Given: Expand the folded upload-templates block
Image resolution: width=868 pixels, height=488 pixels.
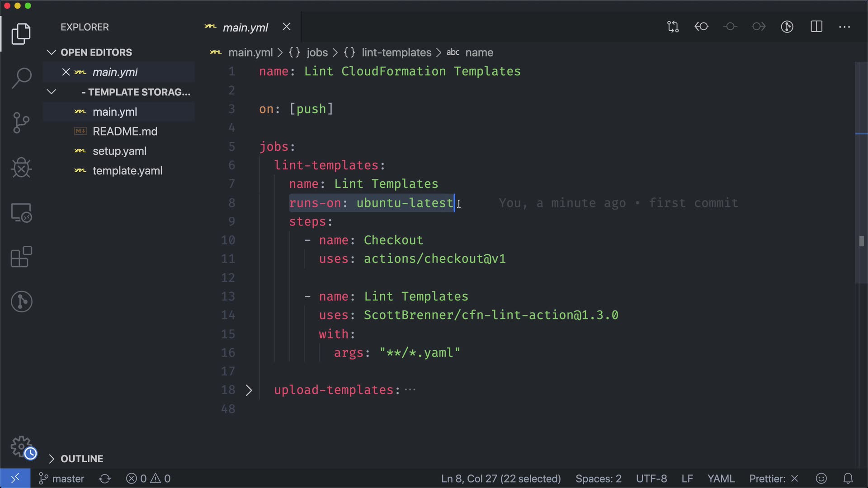Looking at the screenshot, I should [249, 390].
